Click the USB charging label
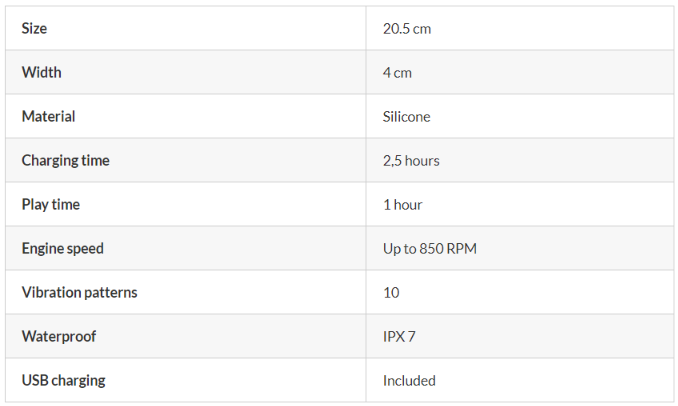 click(x=64, y=381)
